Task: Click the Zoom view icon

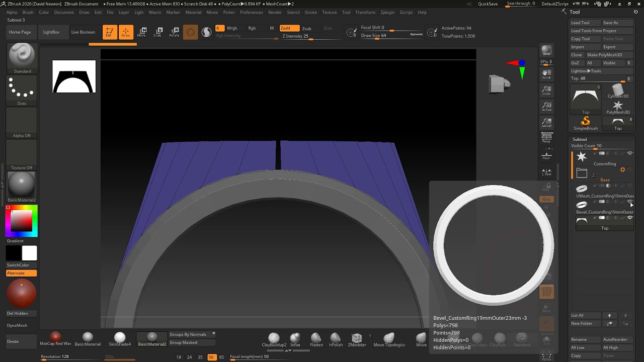Action: click(x=546, y=90)
